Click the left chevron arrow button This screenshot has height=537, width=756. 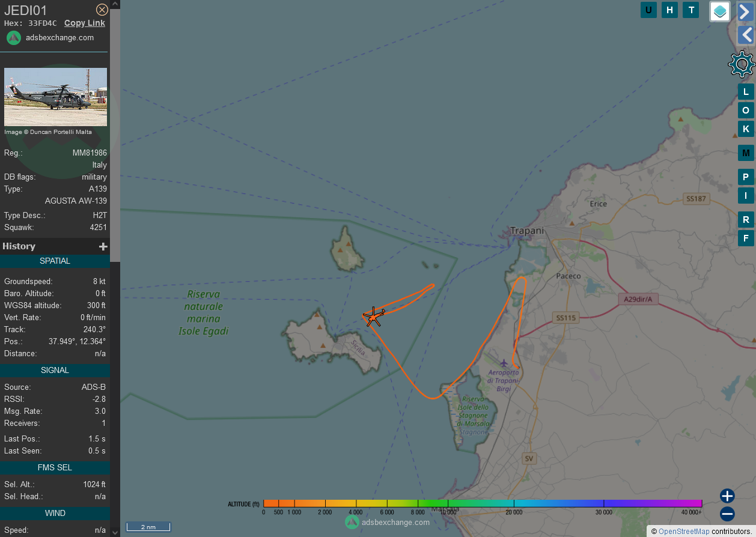tap(746, 35)
